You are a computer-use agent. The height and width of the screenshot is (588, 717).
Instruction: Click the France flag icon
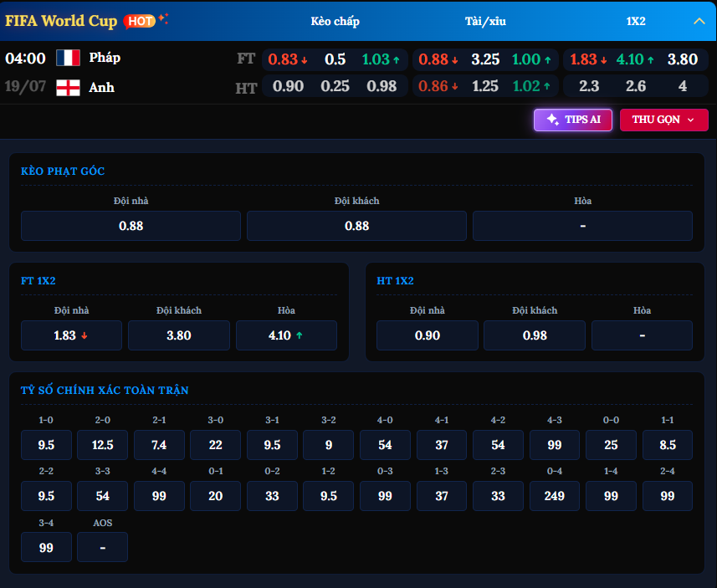click(68, 58)
